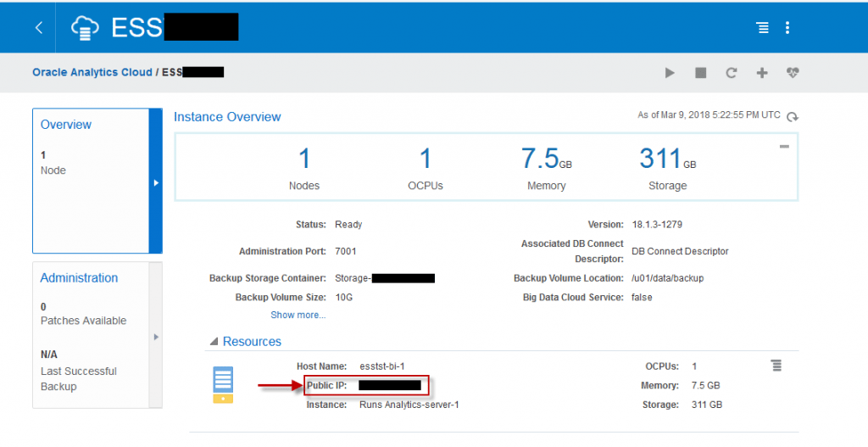The width and height of the screenshot is (868, 447).
Task: Go back using the header back arrow
Action: (x=39, y=27)
